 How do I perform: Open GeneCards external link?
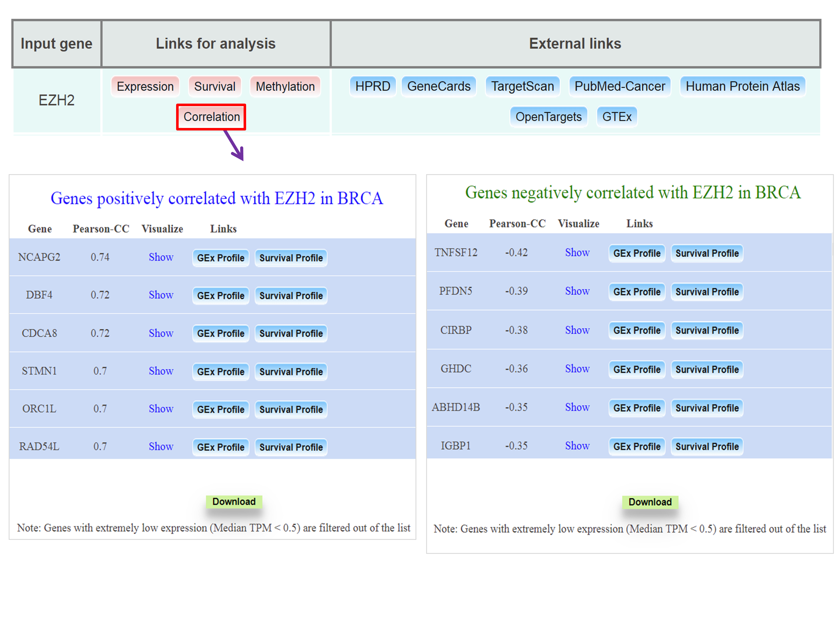pyautogui.click(x=438, y=86)
